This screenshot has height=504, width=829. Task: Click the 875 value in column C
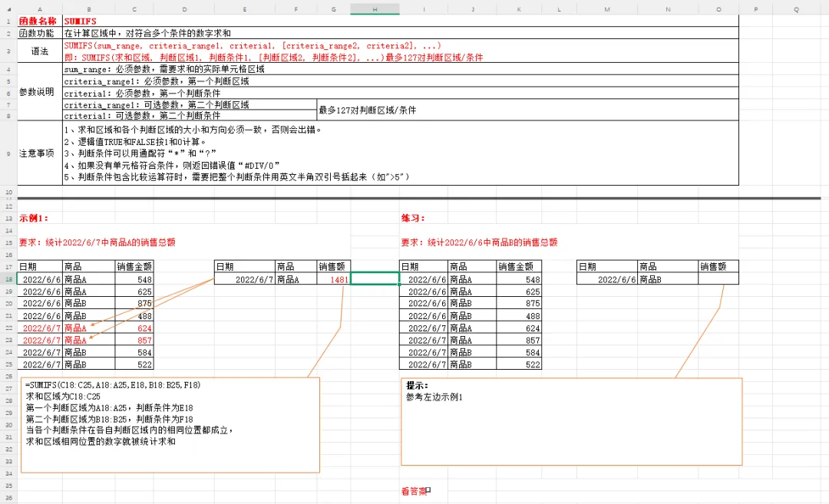(134, 303)
